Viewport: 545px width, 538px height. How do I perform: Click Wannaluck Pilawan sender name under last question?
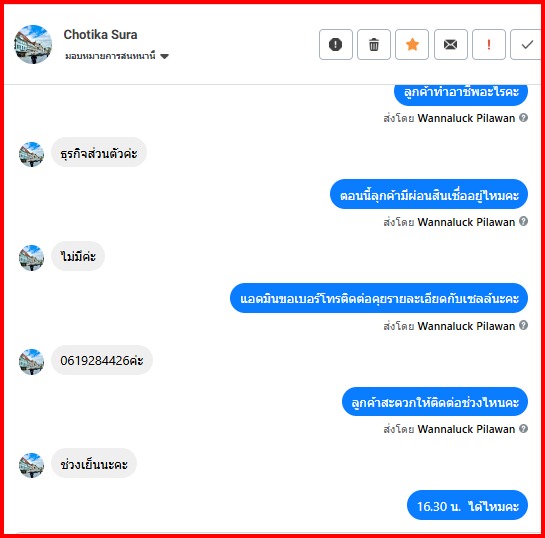466,429
